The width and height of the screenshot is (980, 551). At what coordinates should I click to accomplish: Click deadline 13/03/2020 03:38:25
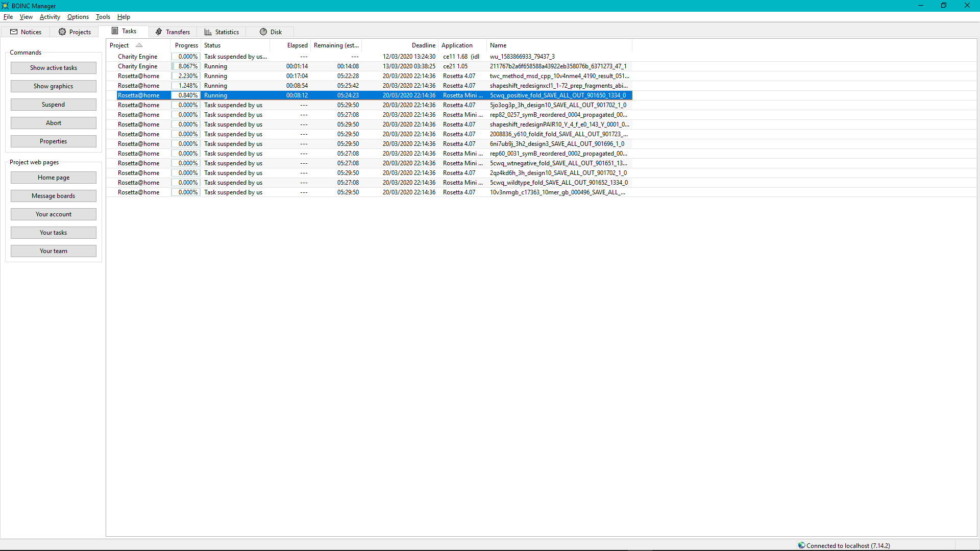pyautogui.click(x=409, y=66)
